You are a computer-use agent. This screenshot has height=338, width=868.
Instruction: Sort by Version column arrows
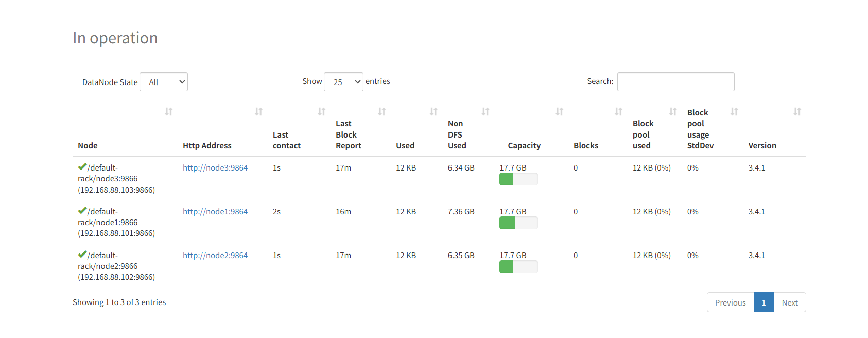[x=797, y=112]
